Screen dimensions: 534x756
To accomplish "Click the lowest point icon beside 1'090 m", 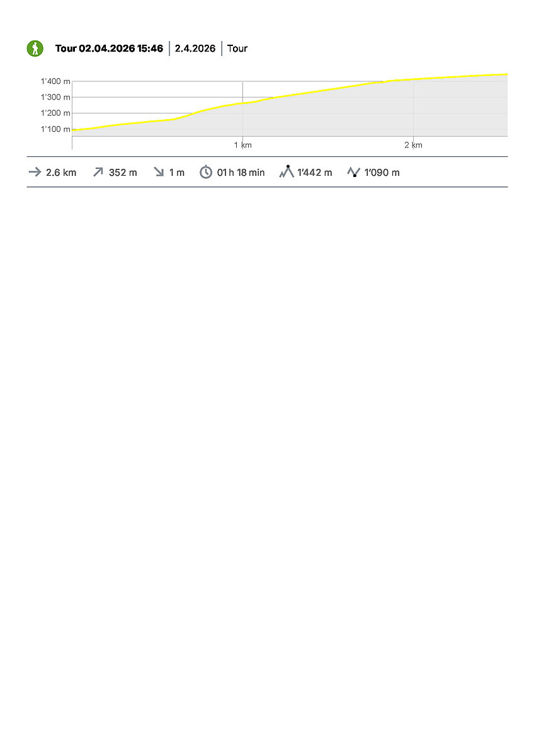I will [353, 172].
